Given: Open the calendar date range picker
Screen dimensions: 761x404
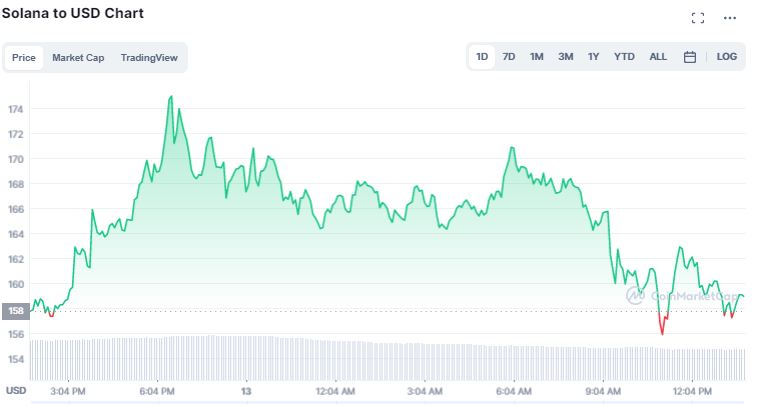Looking at the screenshot, I should click(x=690, y=57).
